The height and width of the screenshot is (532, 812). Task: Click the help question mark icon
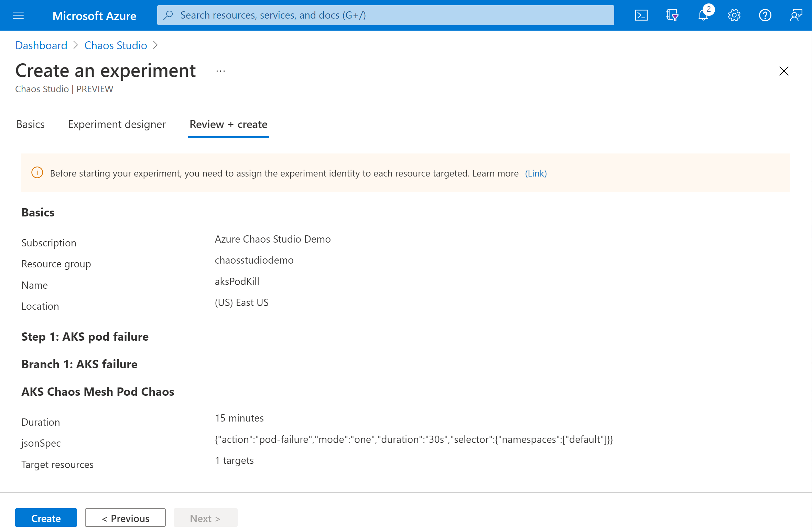tap(765, 15)
